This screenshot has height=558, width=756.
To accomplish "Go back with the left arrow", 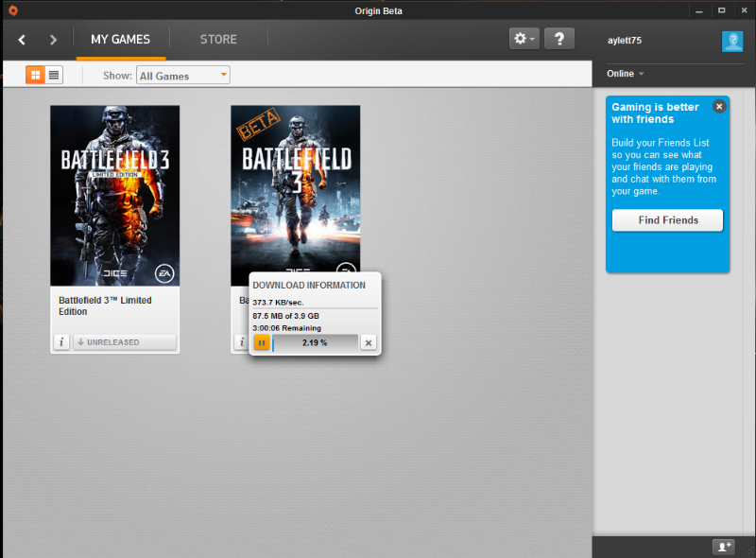I will pos(22,40).
